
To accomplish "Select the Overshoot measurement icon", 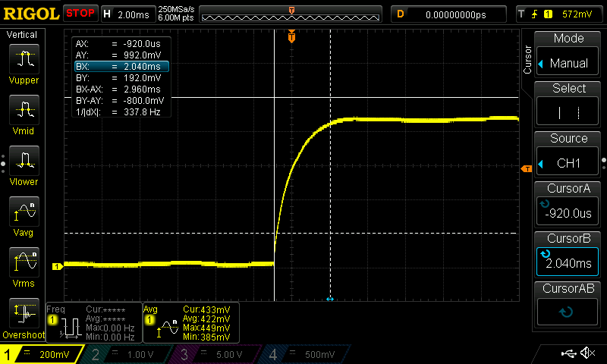I will (x=24, y=313).
